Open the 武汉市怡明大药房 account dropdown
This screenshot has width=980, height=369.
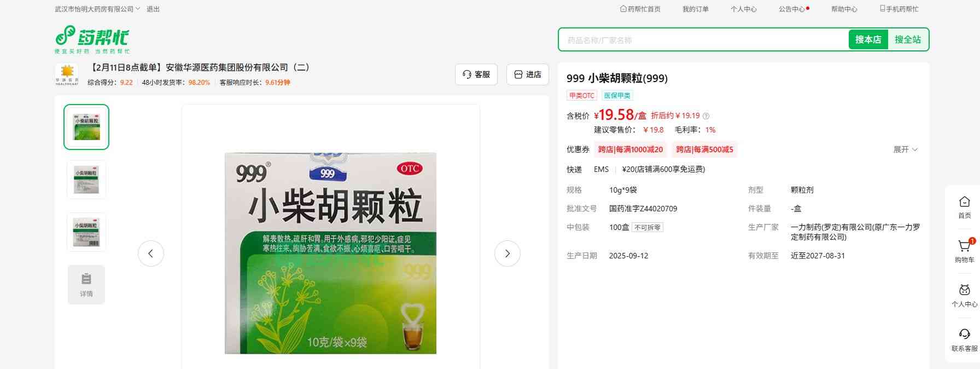(97, 9)
